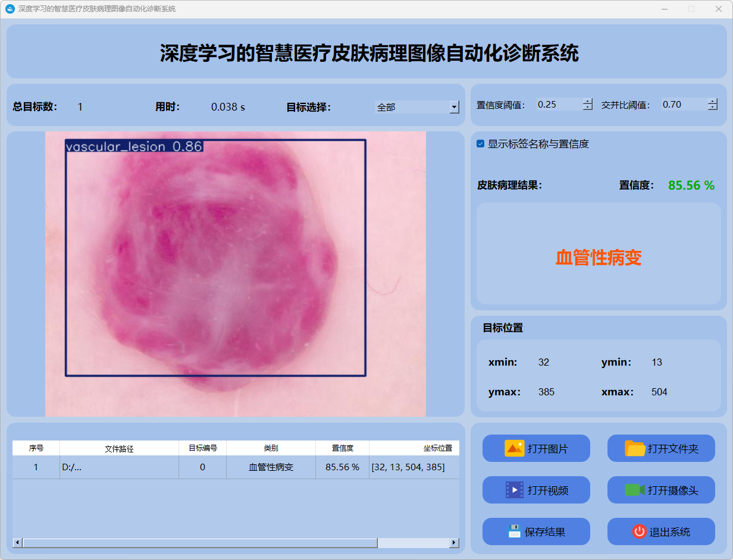The height and width of the screenshot is (560, 733).
Task: Open the target selection dropdown showing 全部
Action: (454, 107)
